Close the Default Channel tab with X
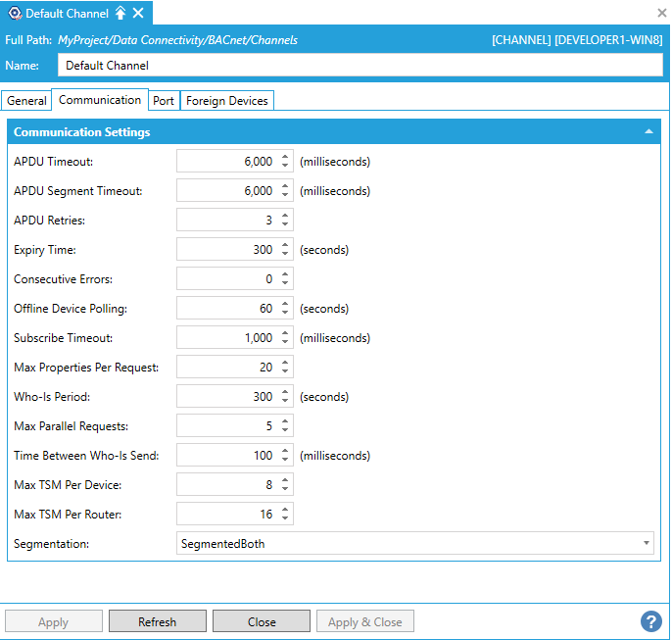 (x=138, y=13)
